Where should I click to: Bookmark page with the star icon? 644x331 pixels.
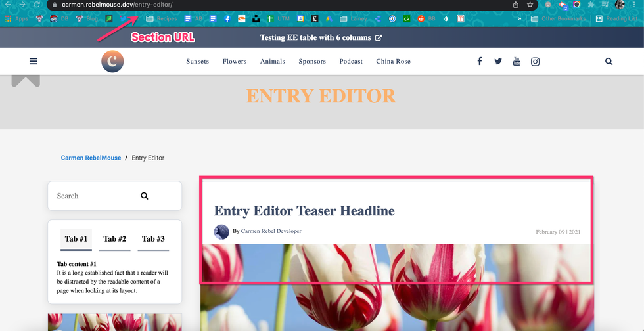pos(530,5)
